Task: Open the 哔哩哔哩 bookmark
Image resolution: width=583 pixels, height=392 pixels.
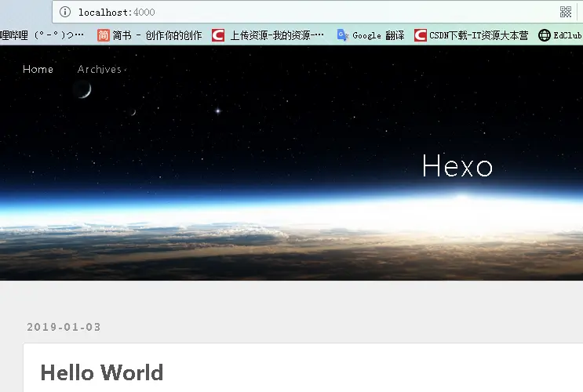Action: click(42, 35)
